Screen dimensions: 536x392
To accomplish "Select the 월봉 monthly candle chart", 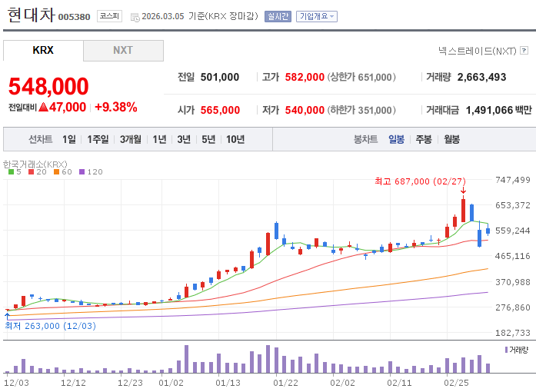I will pyautogui.click(x=452, y=139).
